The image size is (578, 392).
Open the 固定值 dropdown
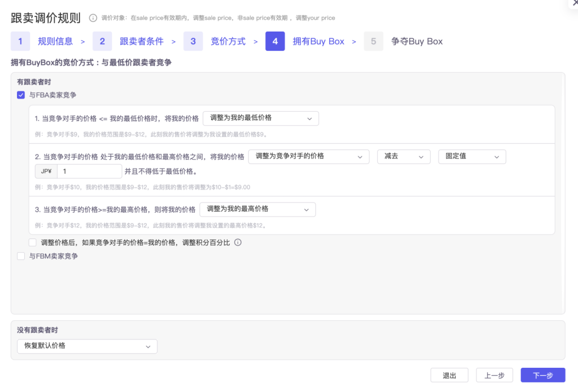pos(472,157)
